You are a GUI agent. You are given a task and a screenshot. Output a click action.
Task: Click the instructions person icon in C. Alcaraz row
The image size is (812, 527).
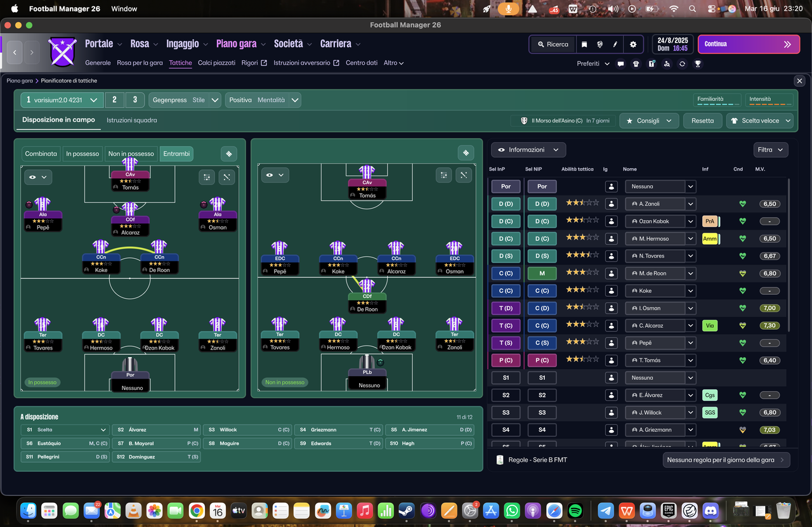click(612, 325)
